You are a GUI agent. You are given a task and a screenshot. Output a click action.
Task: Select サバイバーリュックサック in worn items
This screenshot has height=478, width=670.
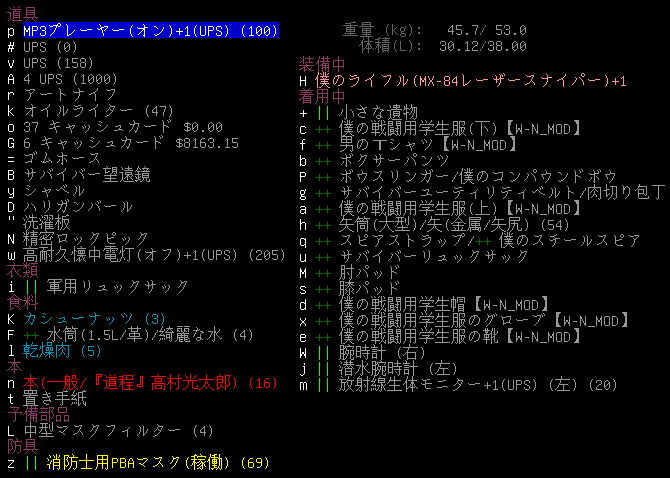(x=432, y=255)
